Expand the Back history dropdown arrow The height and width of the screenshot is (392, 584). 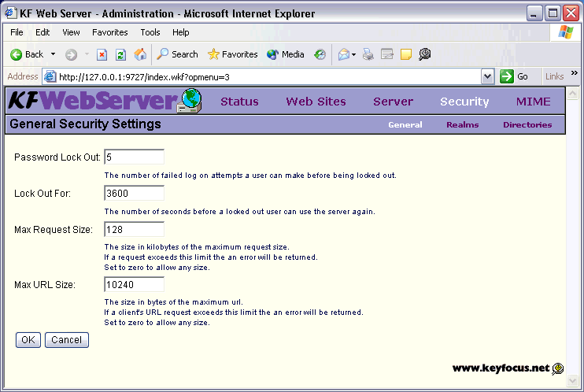(x=54, y=54)
